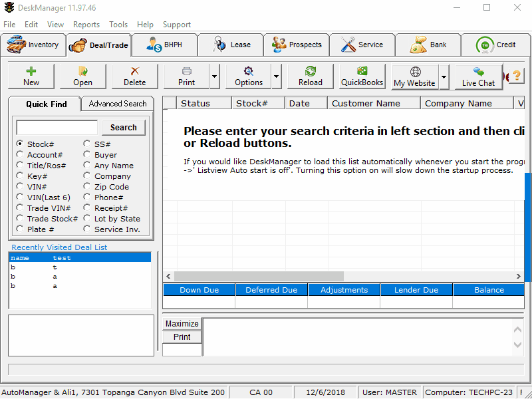
Task: Start a Live Chat session
Action: tap(478, 77)
